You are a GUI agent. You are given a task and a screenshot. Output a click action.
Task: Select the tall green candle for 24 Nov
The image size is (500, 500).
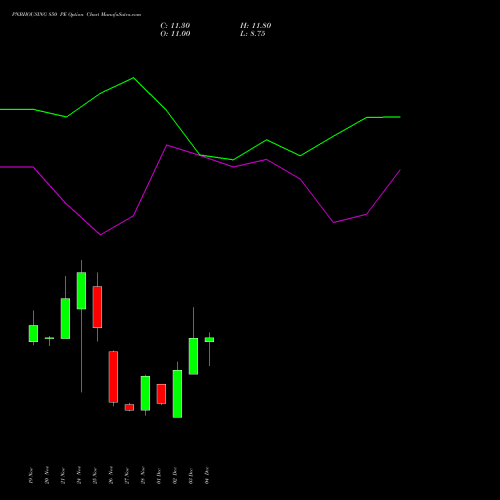81,291
